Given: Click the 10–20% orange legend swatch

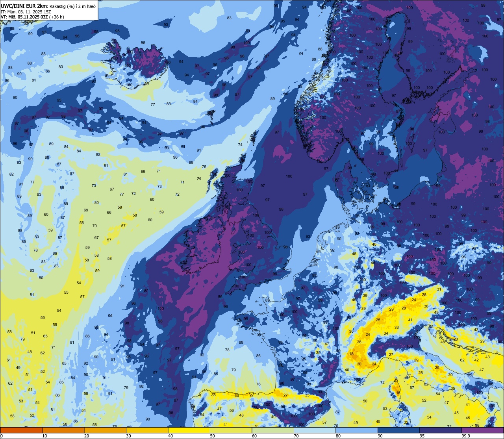Looking at the screenshot, I should (x=63, y=430).
